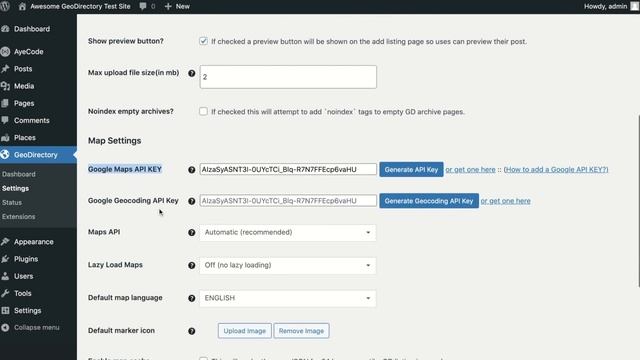This screenshot has height=360, width=640.
Task: Focus the Max upload file size field
Action: [288, 77]
